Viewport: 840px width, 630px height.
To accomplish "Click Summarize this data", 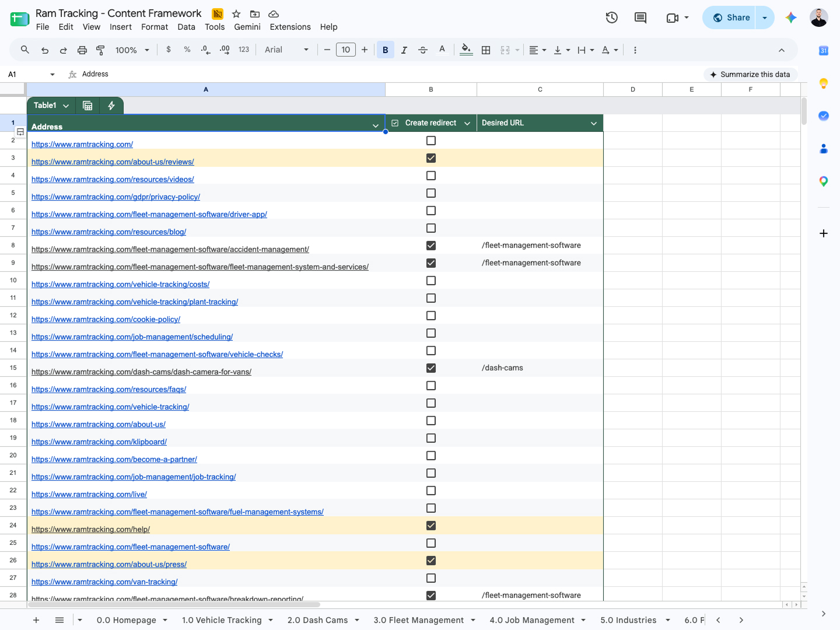I will [750, 75].
